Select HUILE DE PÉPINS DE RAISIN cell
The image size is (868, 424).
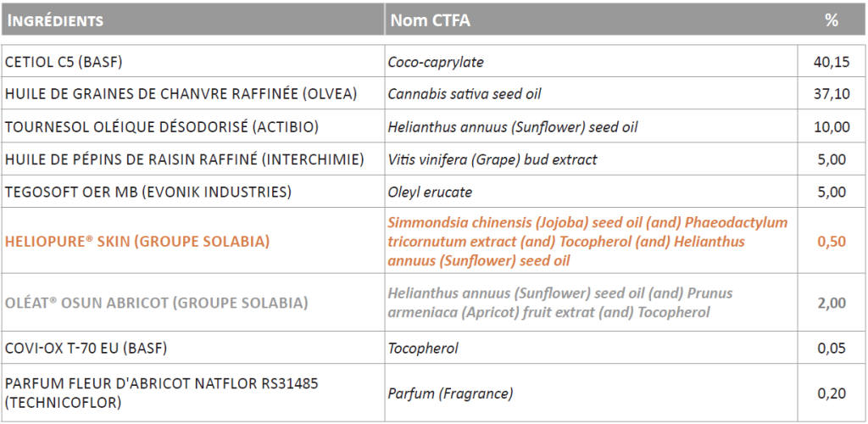[193, 159]
